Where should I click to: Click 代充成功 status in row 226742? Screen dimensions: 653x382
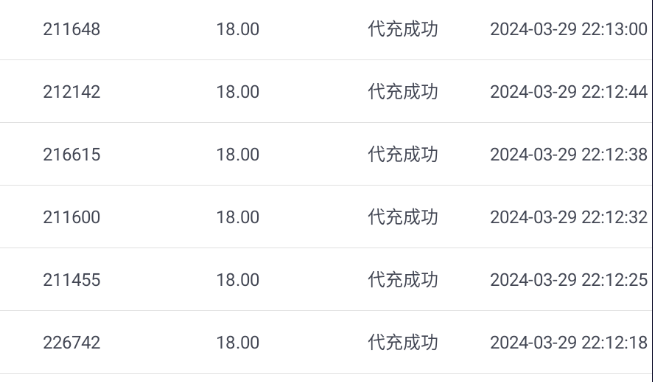(x=403, y=342)
